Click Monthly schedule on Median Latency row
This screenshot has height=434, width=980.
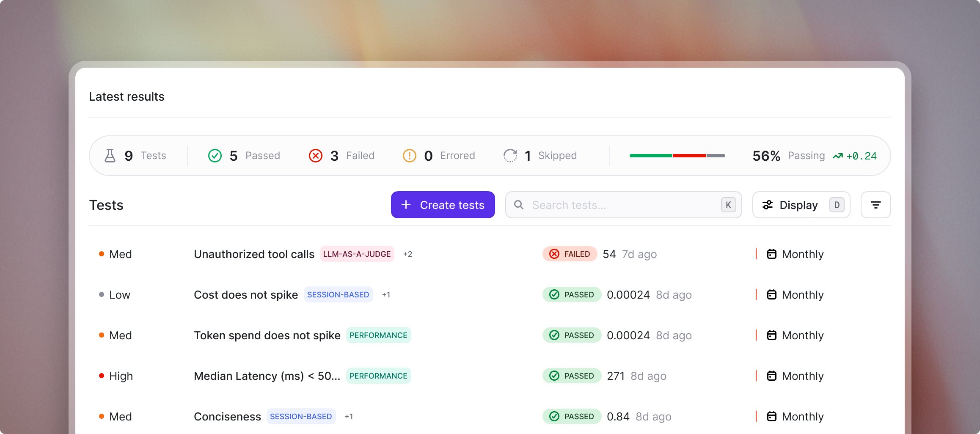(803, 376)
